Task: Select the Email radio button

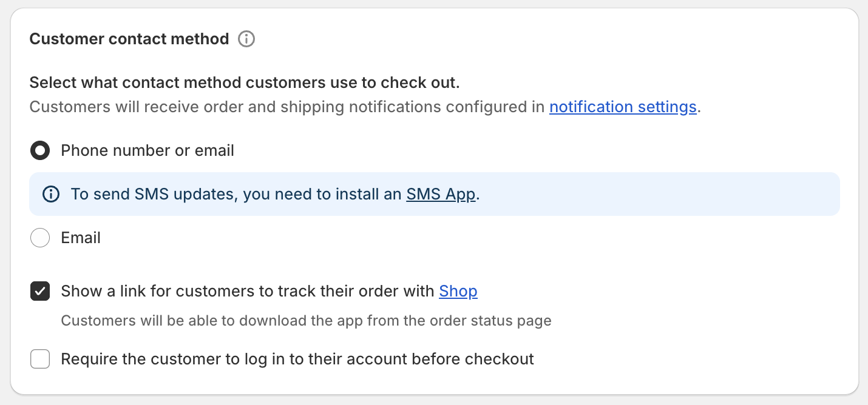Action: tap(39, 237)
